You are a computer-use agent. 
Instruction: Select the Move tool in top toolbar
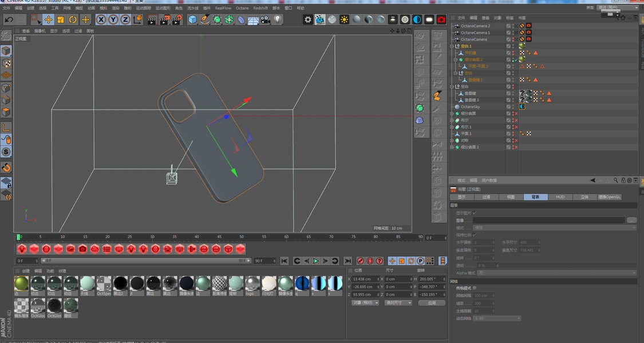(x=48, y=19)
